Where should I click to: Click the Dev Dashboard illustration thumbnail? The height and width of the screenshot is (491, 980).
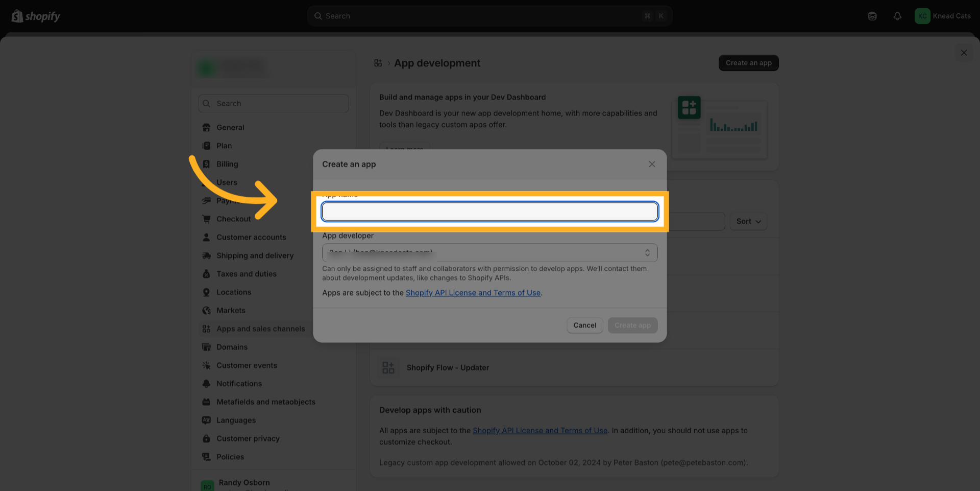[x=720, y=127]
